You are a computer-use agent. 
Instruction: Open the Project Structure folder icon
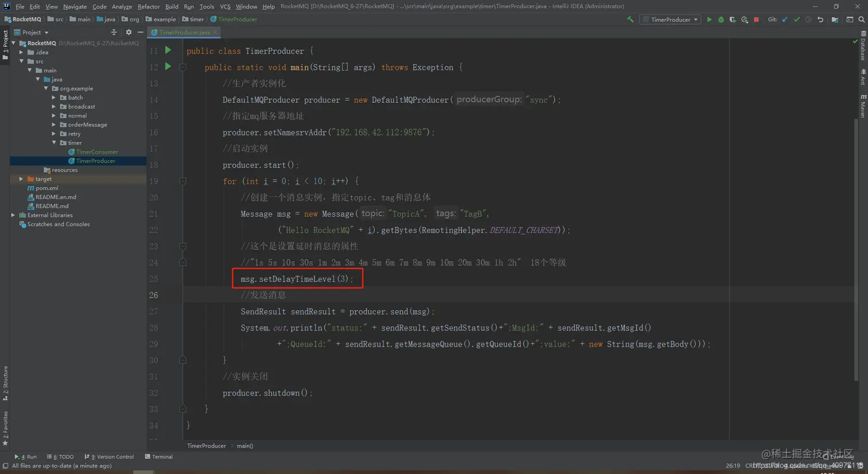point(835,20)
